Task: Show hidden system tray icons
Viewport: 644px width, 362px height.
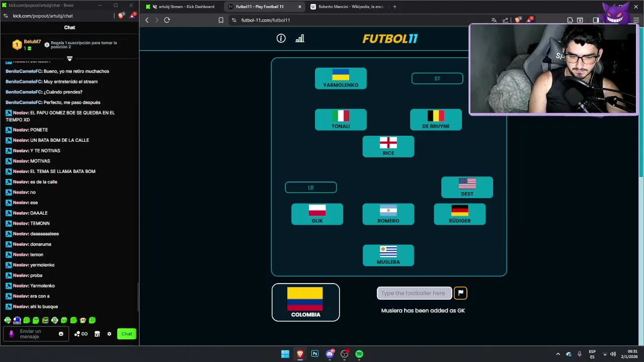Action: (558, 354)
